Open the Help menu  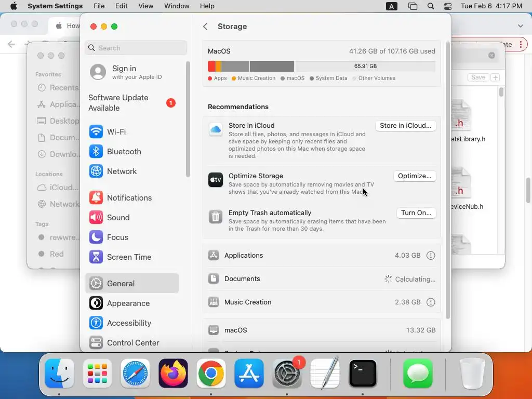click(207, 6)
